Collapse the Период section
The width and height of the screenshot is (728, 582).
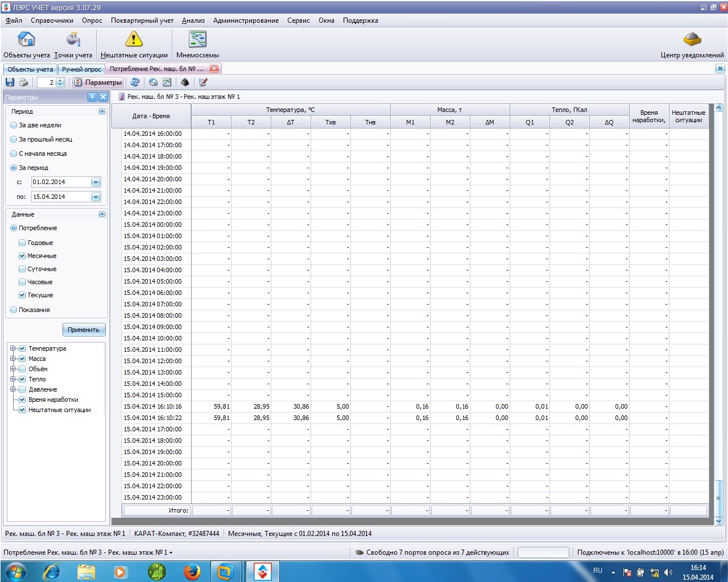102,111
